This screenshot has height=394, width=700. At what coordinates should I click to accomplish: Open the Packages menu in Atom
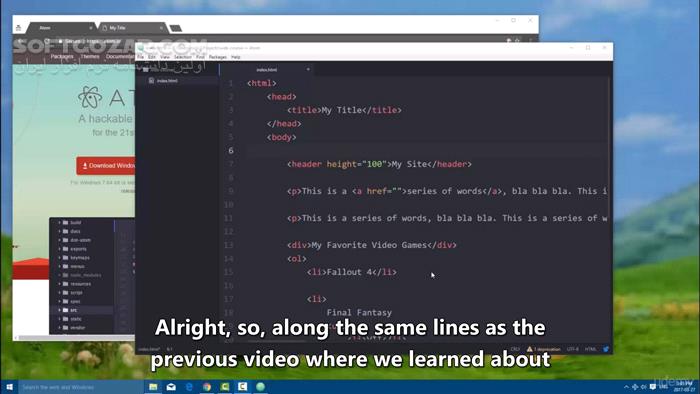click(217, 57)
